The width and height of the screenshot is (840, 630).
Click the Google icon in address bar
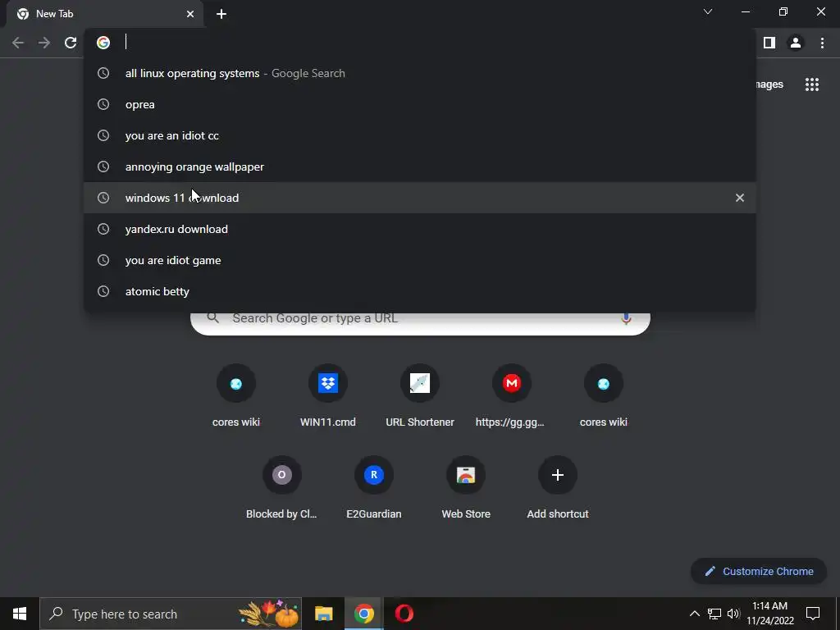click(x=103, y=43)
